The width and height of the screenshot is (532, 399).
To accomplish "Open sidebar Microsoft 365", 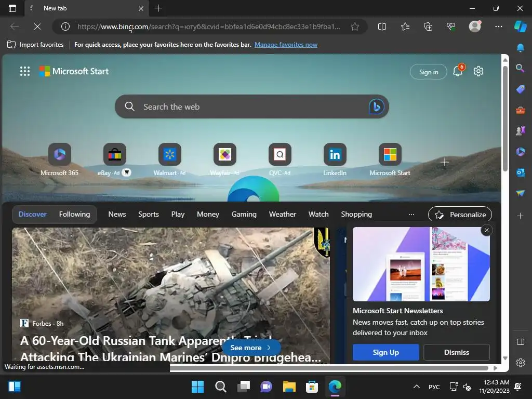I will [520, 152].
